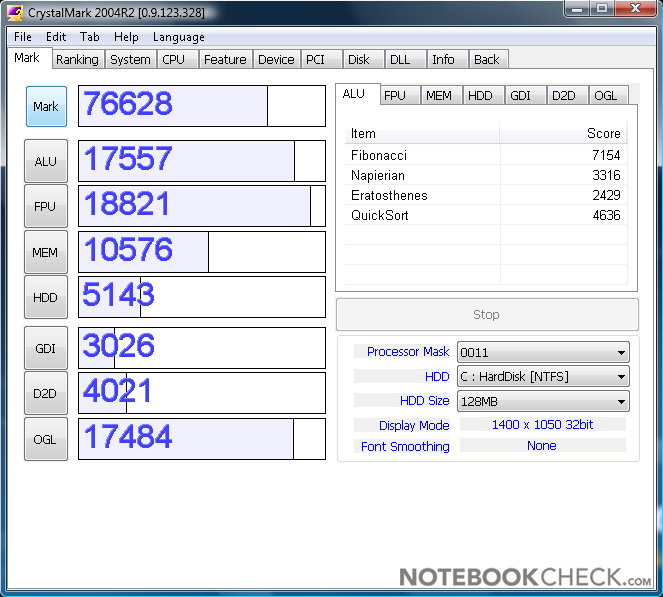This screenshot has width=663, height=597.
Task: Launch the MEM benchmark test
Action: tap(46, 252)
